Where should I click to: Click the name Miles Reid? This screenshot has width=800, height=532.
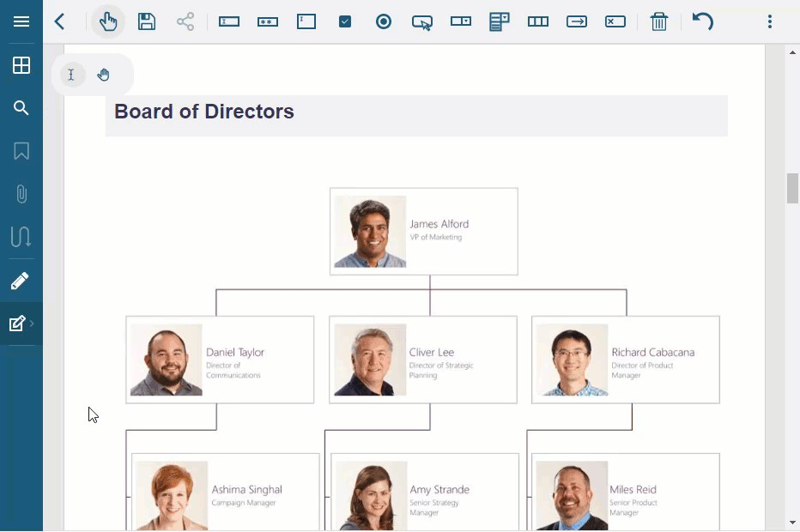(x=633, y=490)
